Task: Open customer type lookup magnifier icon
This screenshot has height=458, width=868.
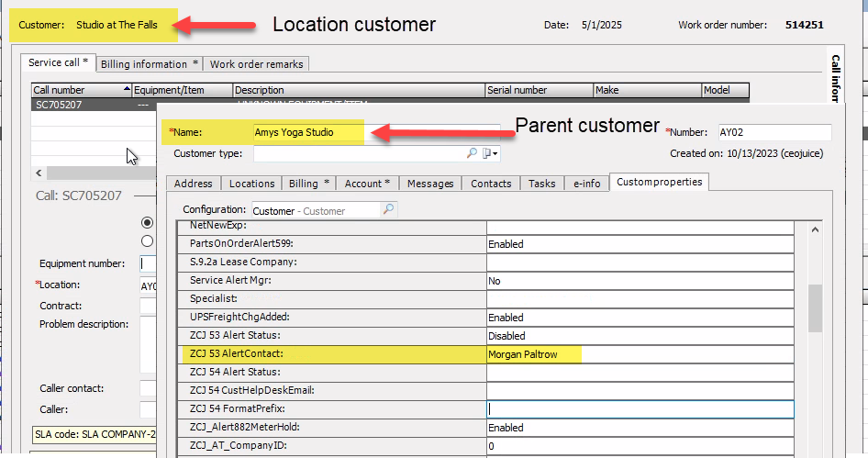Action: [472, 153]
